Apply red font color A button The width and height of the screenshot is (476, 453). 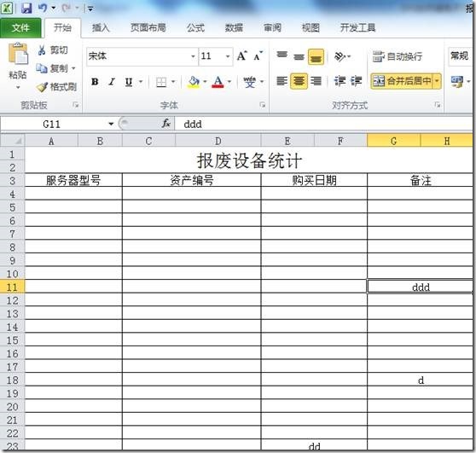pos(218,82)
